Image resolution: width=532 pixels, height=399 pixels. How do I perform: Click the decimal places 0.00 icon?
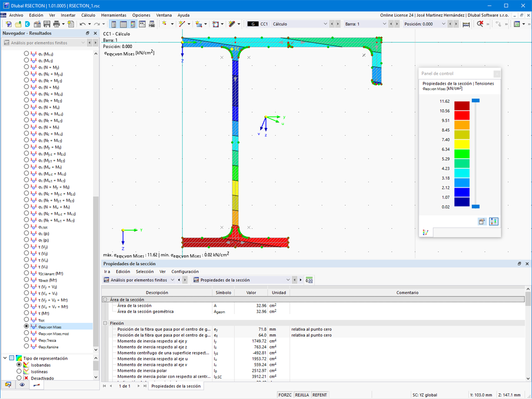[309, 280]
